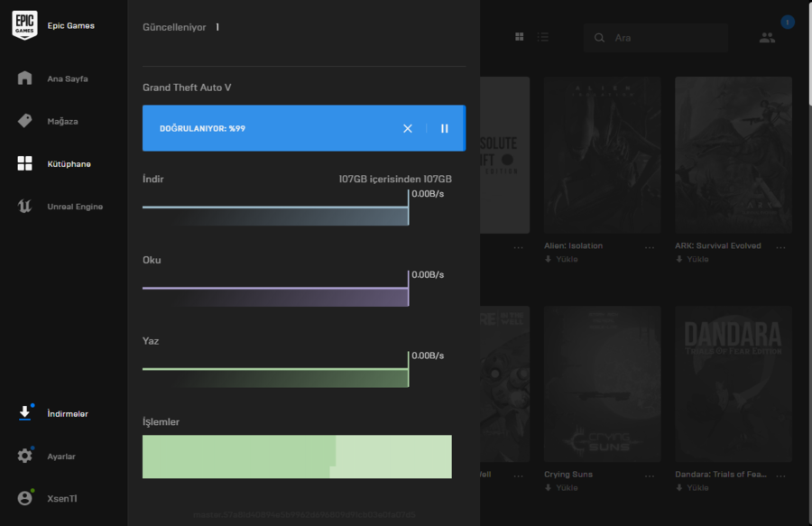This screenshot has width=812, height=526.
Task: Click the Oku read speed graph
Action: (x=275, y=289)
